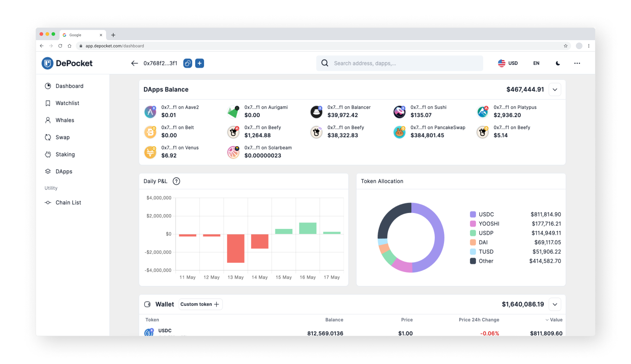The height and width of the screenshot is (364, 631).
Task: Open Chain List utility
Action: tap(63, 203)
